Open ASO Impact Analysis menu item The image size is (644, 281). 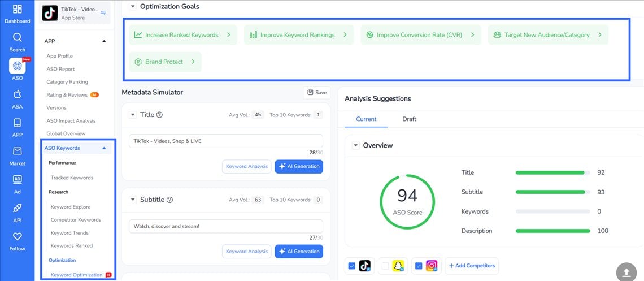tap(71, 121)
